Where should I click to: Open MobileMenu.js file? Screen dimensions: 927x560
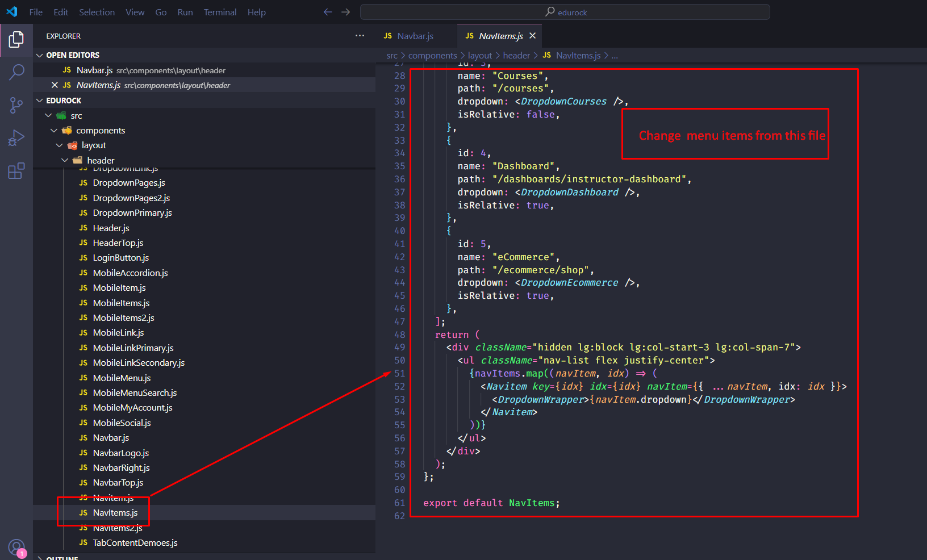point(204,378)
